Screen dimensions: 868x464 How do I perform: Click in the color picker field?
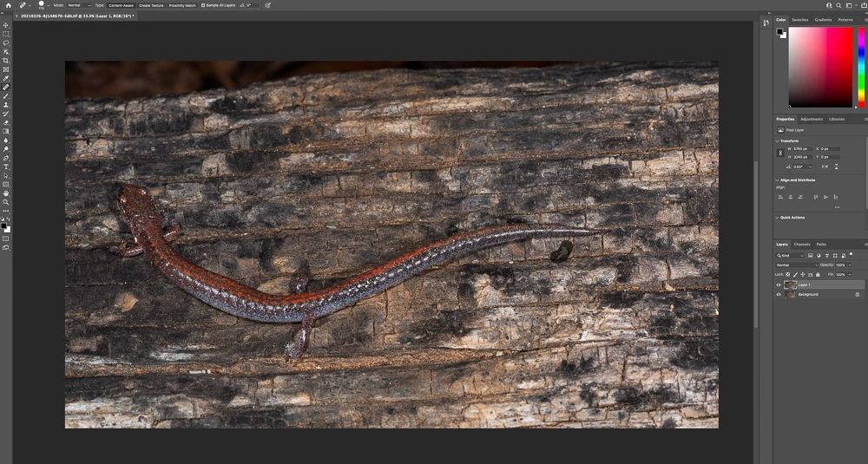pos(820,67)
